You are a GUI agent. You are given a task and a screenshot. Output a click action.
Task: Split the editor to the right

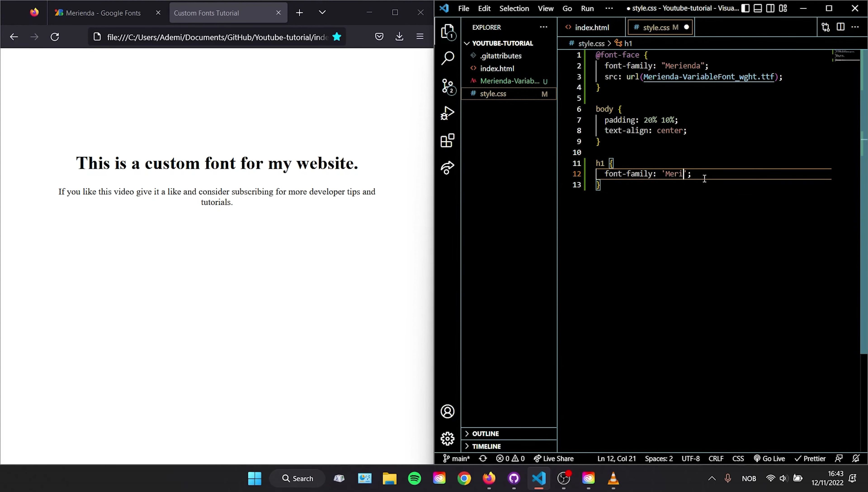click(840, 27)
